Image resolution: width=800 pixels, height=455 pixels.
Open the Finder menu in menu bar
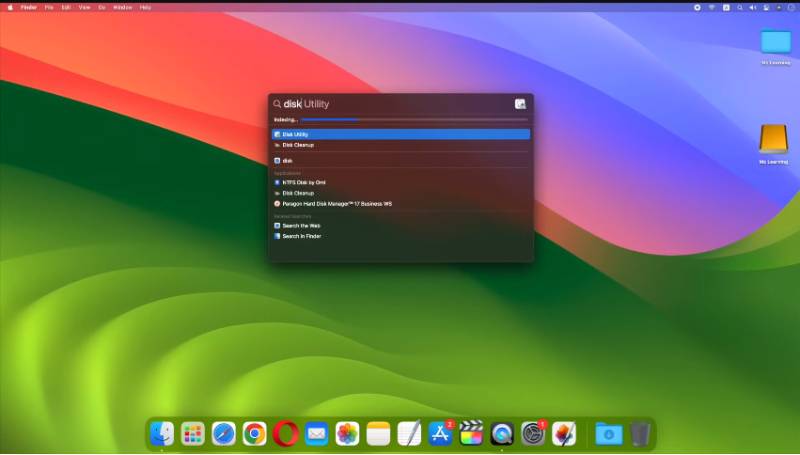click(x=29, y=7)
